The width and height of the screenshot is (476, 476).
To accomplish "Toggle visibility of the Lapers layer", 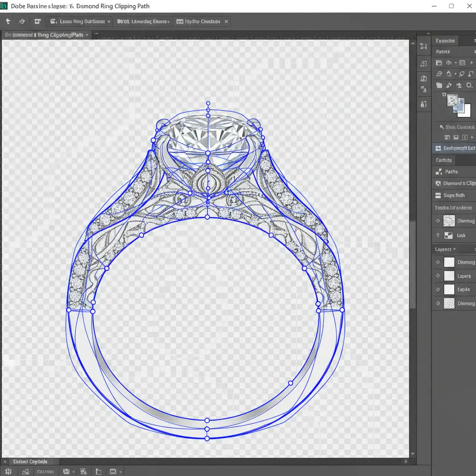I will tap(437, 276).
